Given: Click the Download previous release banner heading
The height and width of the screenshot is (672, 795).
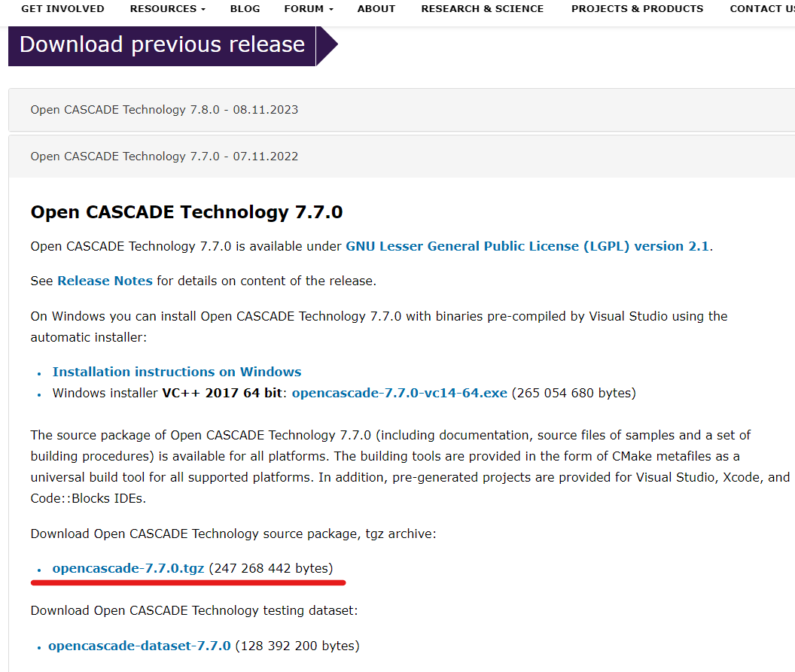Looking at the screenshot, I should [163, 44].
